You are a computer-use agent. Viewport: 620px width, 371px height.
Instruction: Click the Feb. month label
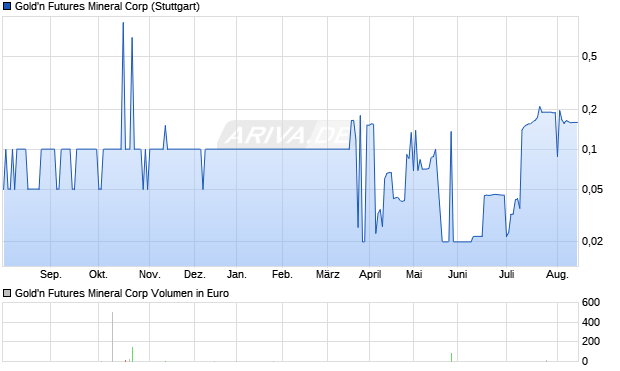pos(282,274)
